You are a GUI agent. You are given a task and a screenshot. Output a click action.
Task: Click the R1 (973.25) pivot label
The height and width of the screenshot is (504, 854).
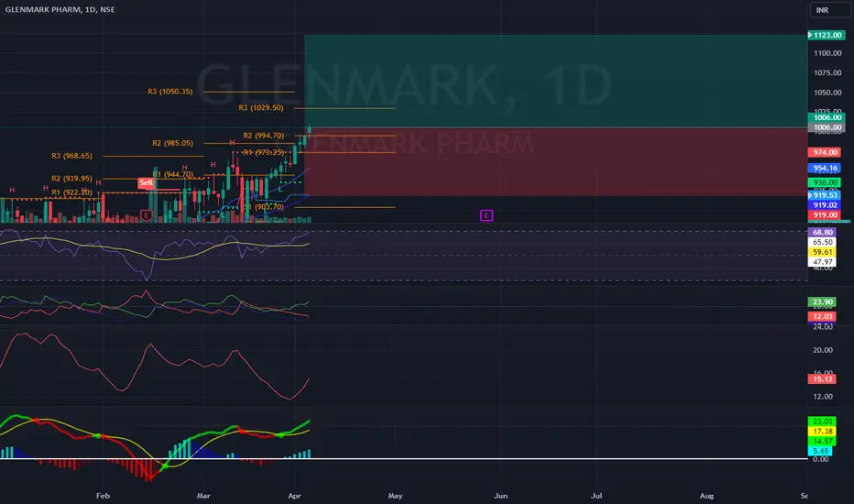click(264, 152)
